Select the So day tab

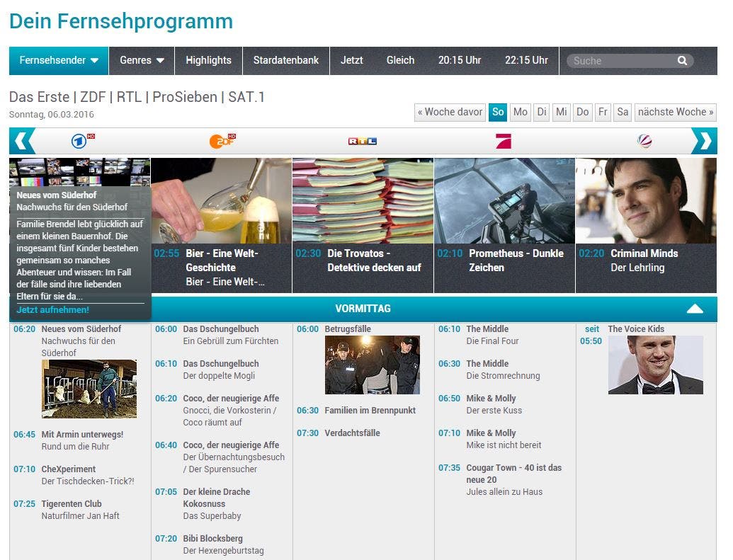click(498, 112)
